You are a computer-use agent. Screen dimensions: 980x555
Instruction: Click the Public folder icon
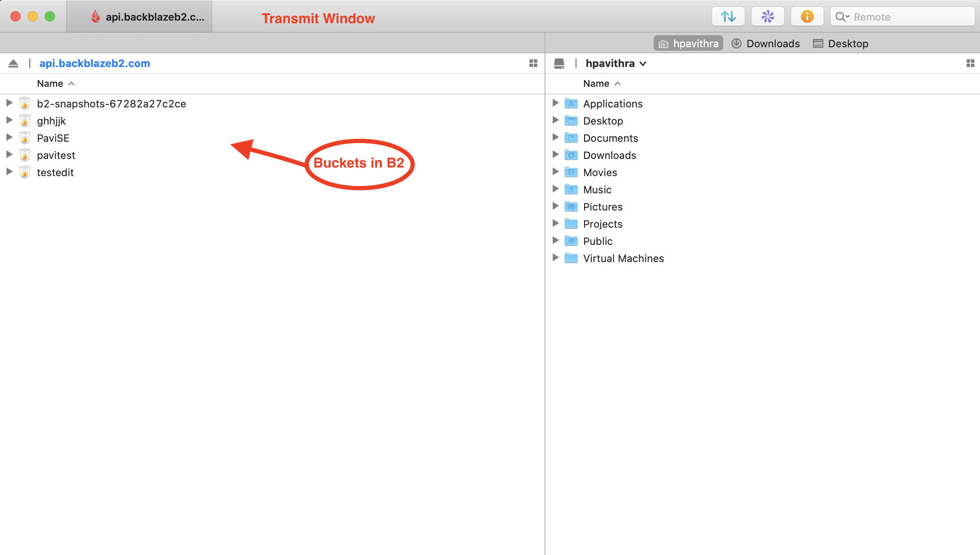(x=571, y=241)
